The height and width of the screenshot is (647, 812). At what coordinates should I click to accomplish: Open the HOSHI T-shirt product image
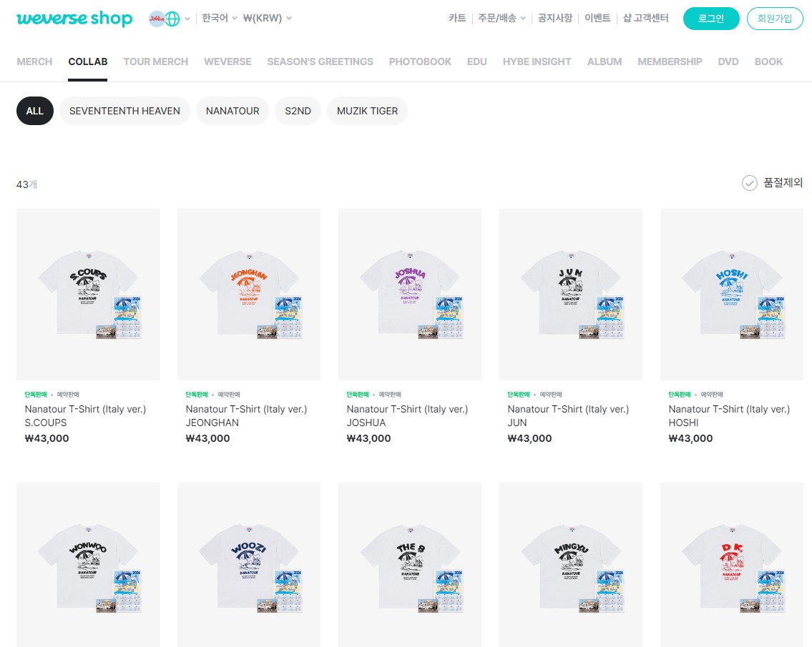732,295
